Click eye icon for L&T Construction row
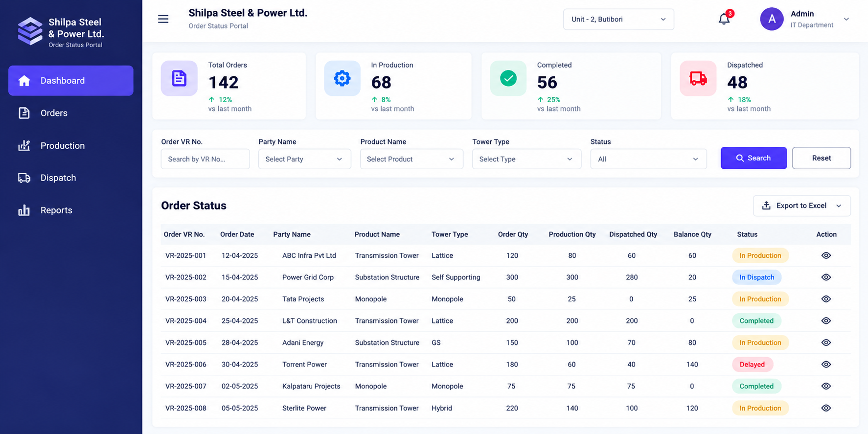The height and width of the screenshot is (434, 868). point(826,320)
